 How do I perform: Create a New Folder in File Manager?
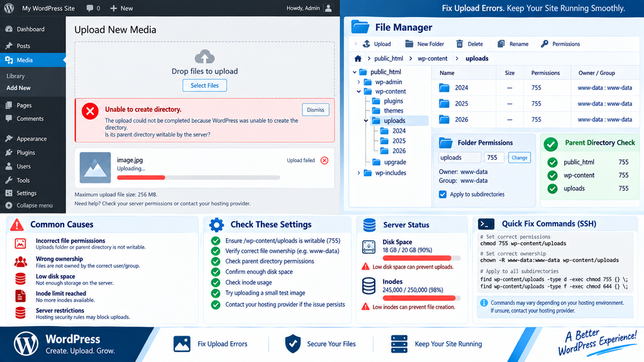coord(425,44)
